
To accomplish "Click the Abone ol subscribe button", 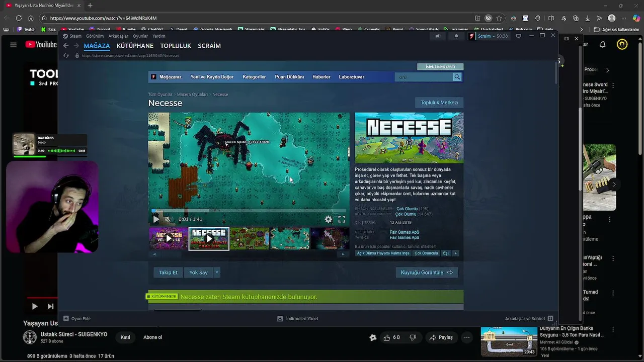I will pos(153,337).
